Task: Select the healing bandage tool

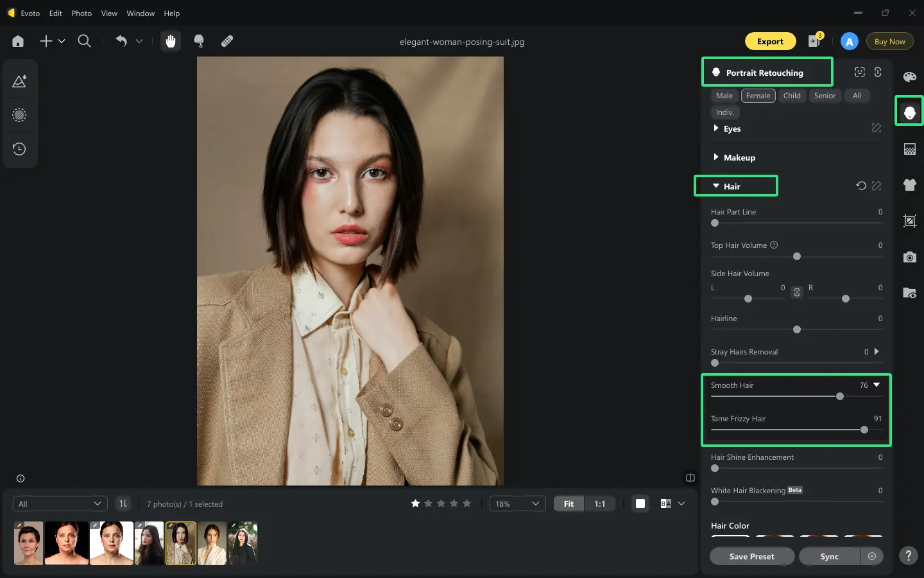Action: coord(227,41)
